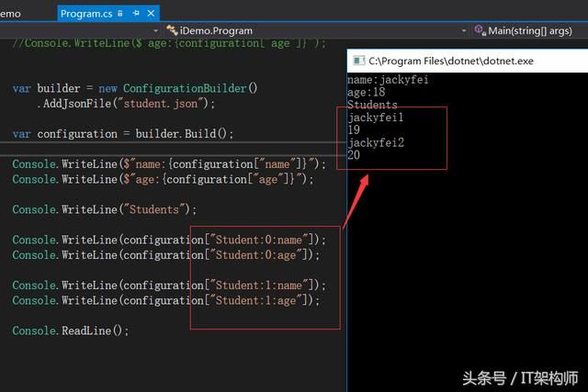588x392 pixels.
Task: Click 'var configuration' declaration
Action: tap(65, 134)
